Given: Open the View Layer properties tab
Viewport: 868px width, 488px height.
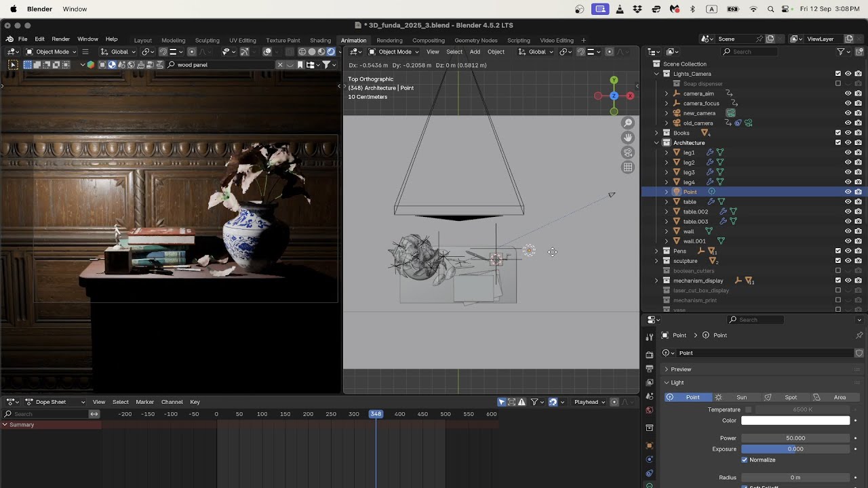Looking at the screenshot, I should coord(650,382).
